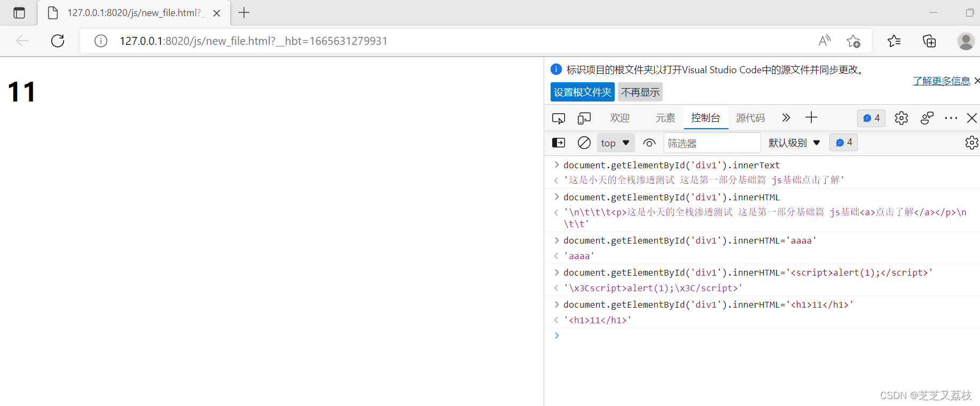980x406 pixels.
Task: Show more DevTools tabs
Action: tap(786, 118)
